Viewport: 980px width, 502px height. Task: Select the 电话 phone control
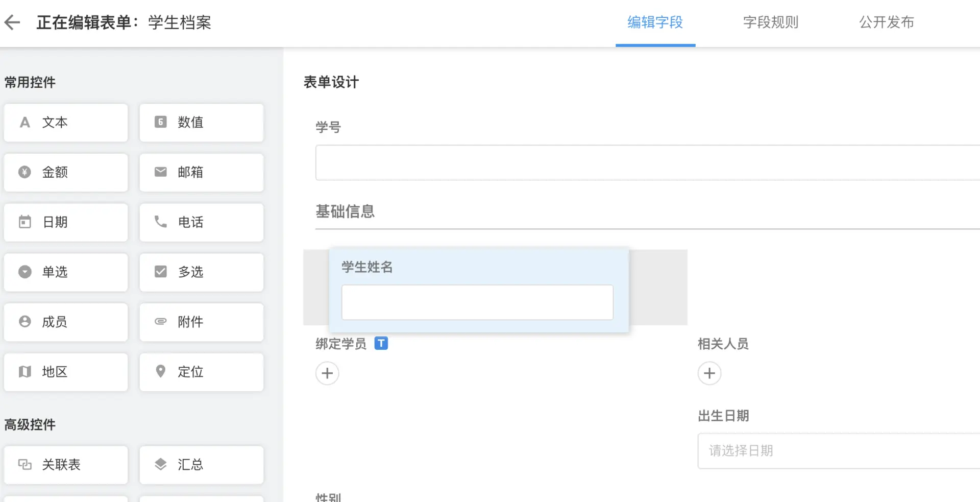point(201,222)
